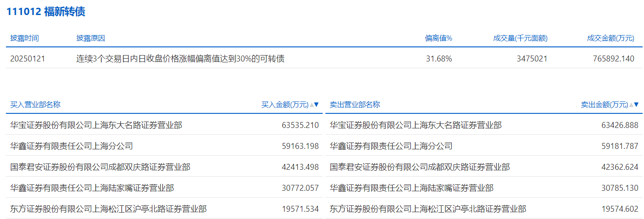Click the 买入营业部名称 column header

click(35, 105)
